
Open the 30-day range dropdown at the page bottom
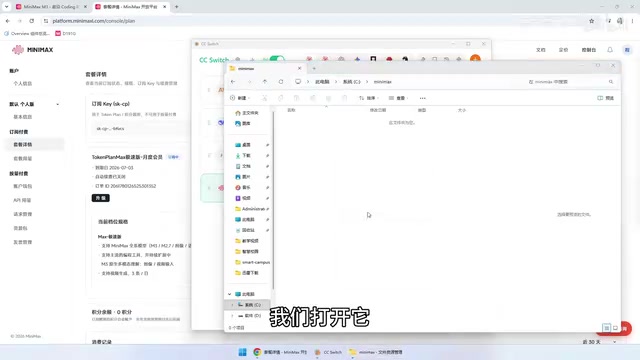coord(599,342)
